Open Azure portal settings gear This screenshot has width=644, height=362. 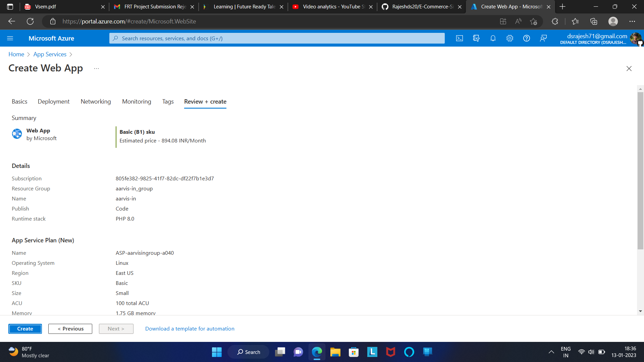coord(510,38)
